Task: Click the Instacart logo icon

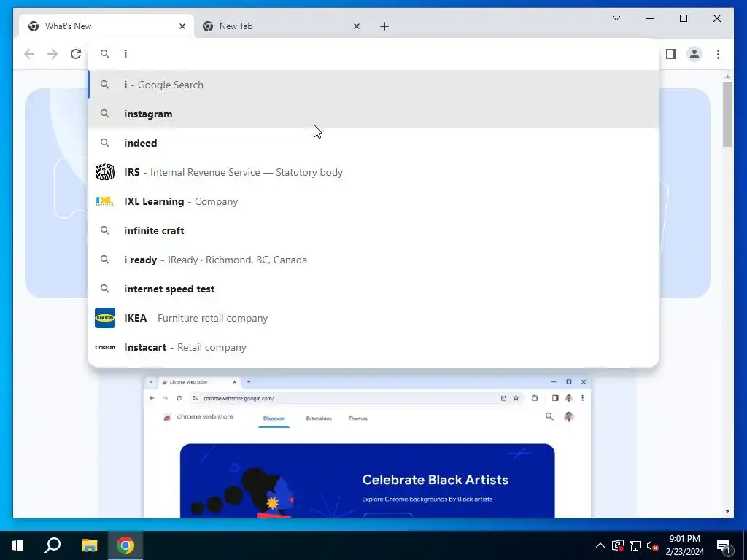Action: (105, 347)
